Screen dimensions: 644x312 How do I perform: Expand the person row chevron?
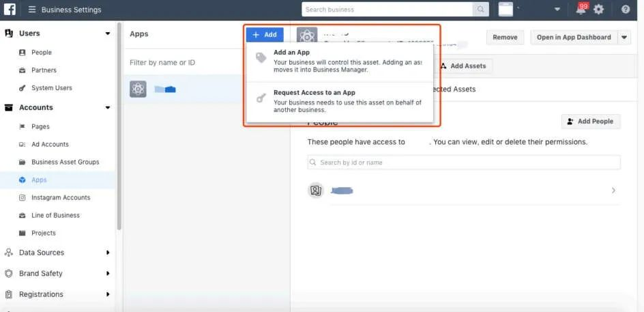613,190
